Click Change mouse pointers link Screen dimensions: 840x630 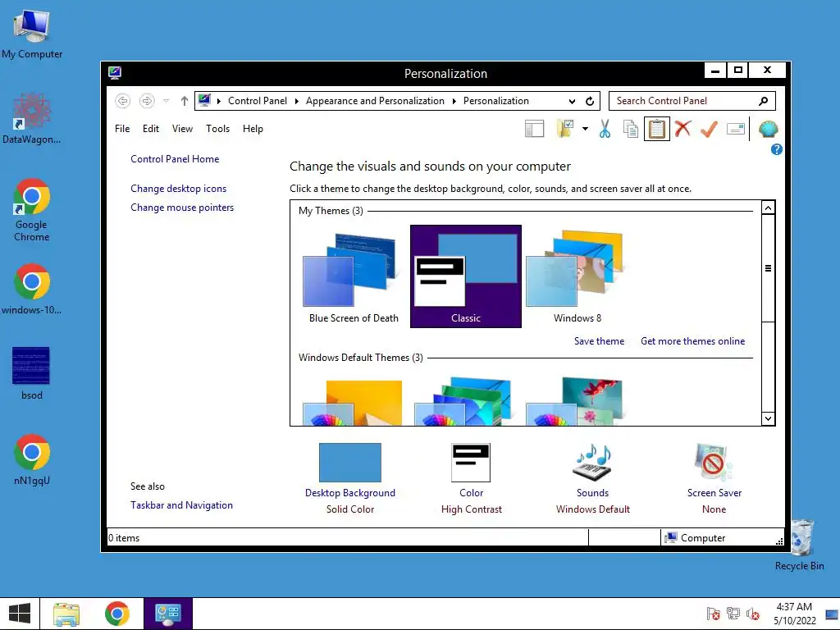click(x=182, y=208)
